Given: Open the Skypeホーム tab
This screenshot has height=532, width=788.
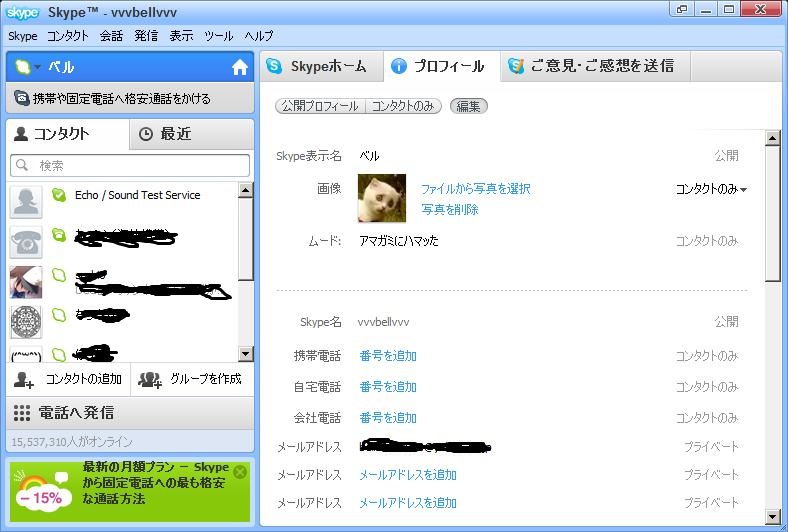Looking at the screenshot, I should [x=322, y=66].
